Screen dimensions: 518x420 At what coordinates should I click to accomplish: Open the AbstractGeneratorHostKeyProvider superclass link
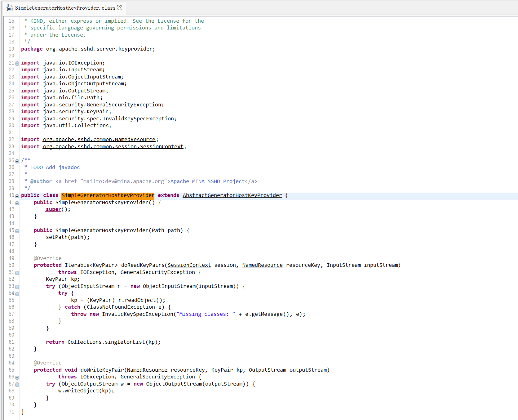click(232, 195)
